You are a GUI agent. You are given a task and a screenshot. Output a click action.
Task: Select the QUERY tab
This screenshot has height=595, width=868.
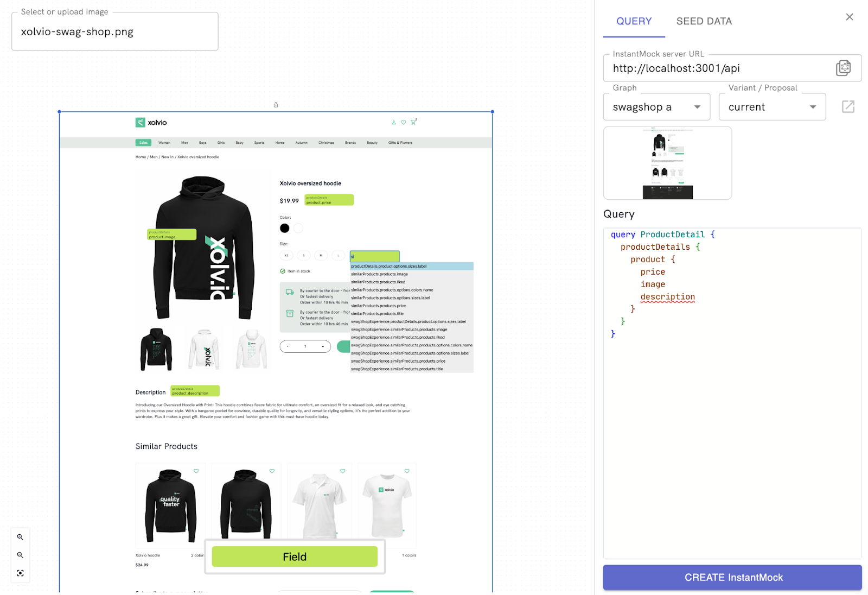pos(634,21)
